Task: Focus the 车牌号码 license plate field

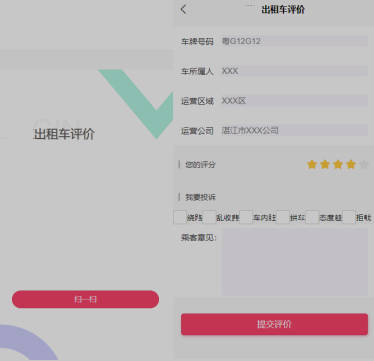Action: pos(295,41)
